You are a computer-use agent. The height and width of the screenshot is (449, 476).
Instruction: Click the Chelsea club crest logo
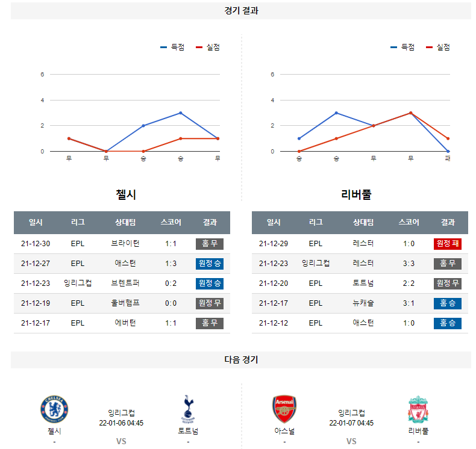pyautogui.click(x=54, y=409)
